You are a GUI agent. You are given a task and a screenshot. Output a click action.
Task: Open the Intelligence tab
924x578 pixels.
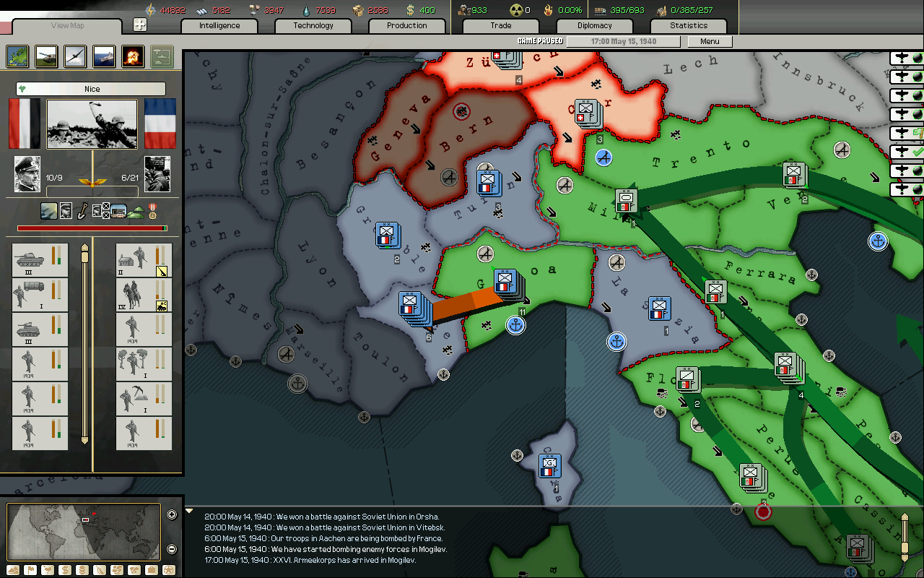219,25
